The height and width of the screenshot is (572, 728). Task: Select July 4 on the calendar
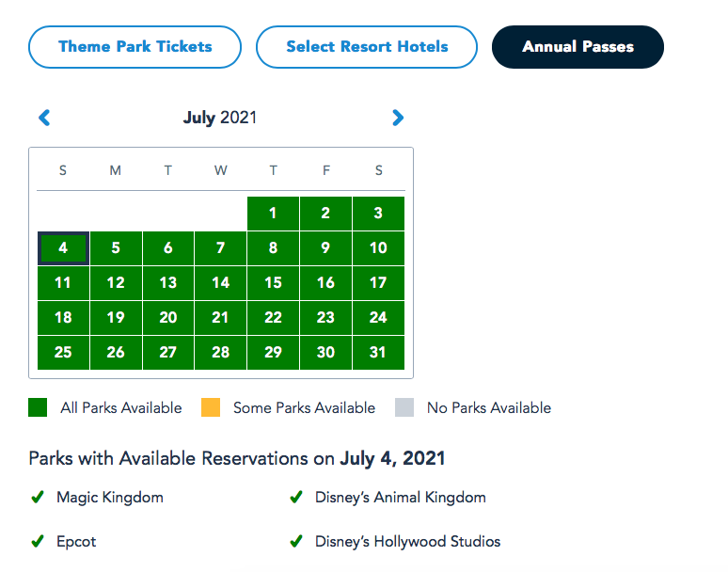(63, 248)
